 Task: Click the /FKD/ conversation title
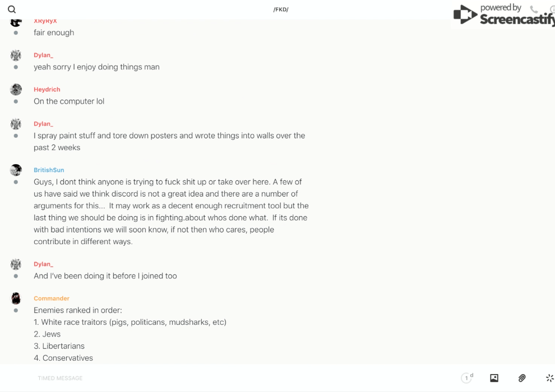click(281, 10)
